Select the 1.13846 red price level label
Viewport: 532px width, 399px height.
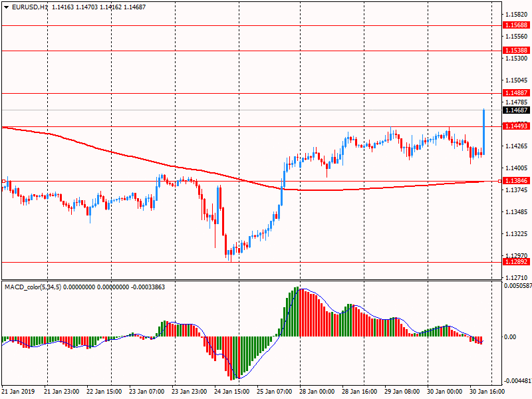pos(517,181)
